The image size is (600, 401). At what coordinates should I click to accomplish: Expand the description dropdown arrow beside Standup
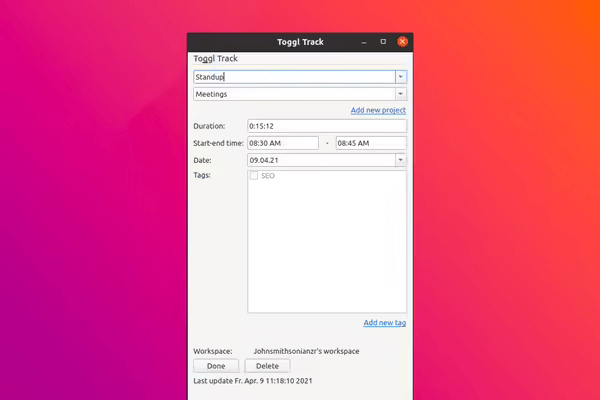[401, 77]
